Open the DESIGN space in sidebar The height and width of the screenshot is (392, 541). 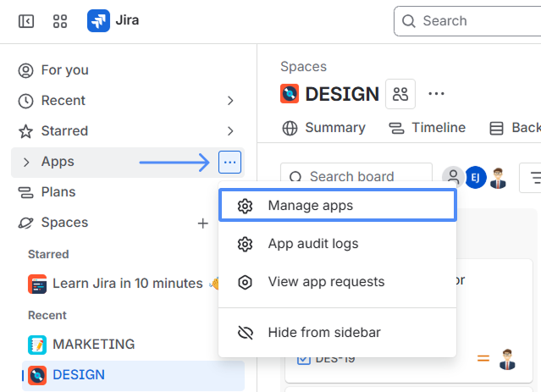(133, 375)
